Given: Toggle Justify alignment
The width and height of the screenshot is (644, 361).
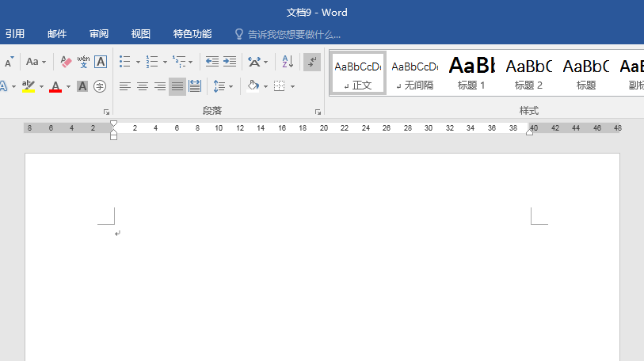Looking at the screenshot, I should (177, 86).
